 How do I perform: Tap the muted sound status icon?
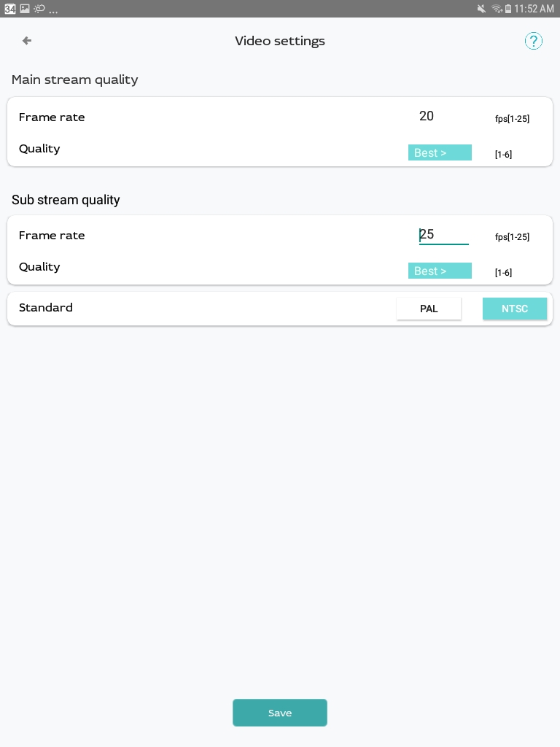(x=481, y=9)
